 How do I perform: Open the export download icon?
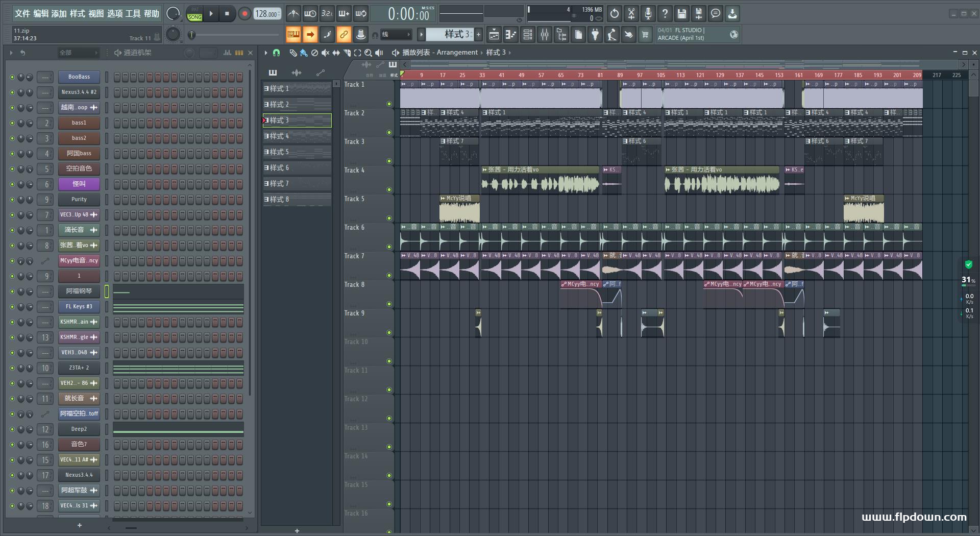click(732, 14)
